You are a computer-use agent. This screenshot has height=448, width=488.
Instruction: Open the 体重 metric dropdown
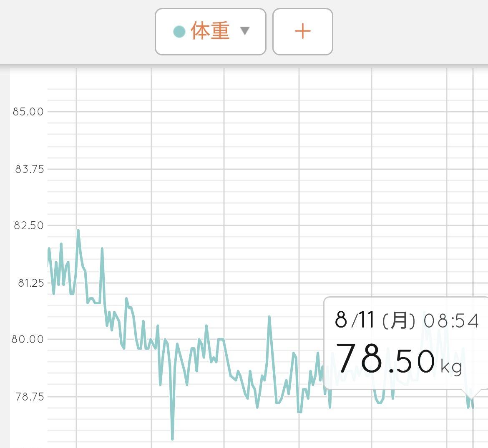(x=210, y=32)
